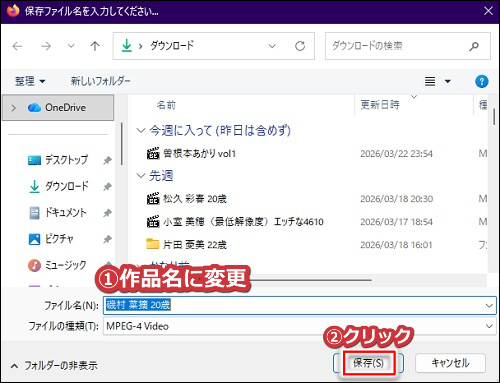Open the ファイル名 dropdown arrow
The width and height of the screenshot is (500, 383).
point(489,305)
